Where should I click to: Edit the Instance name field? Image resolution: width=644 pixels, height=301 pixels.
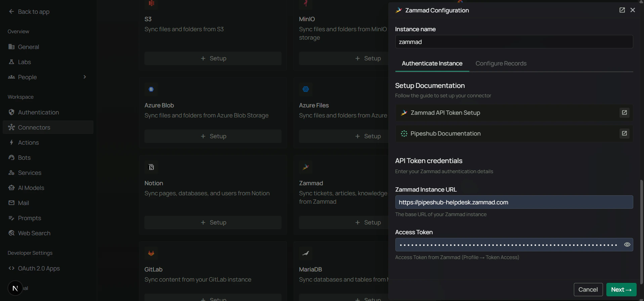(514, 42)
